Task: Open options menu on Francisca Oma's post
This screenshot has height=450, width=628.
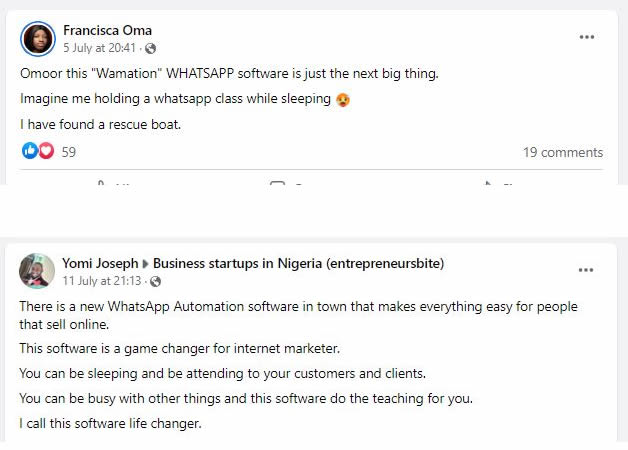Action: coord(587,37)
